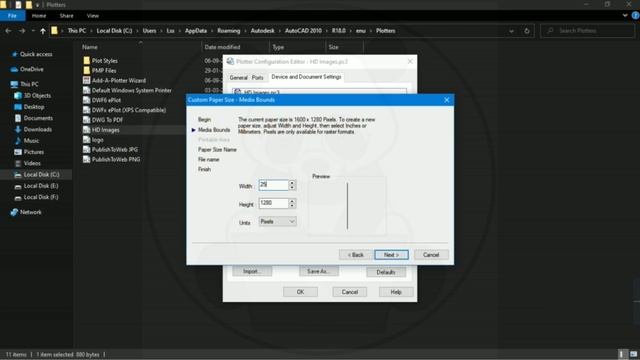Select Local Disk (F:) in sidebar

[41, 197]
